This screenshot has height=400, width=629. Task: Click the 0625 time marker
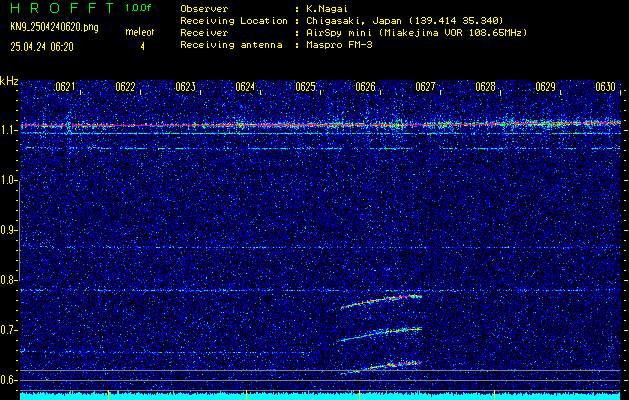305,87
